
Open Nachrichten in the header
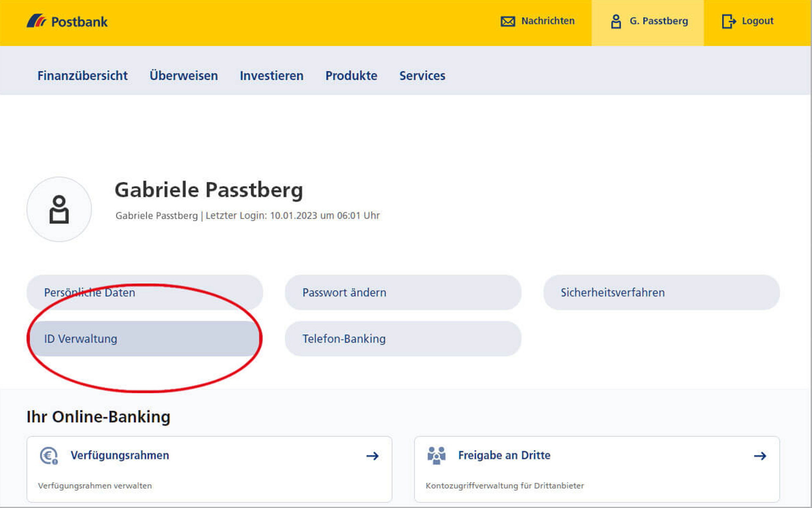[x=548, y=21]
